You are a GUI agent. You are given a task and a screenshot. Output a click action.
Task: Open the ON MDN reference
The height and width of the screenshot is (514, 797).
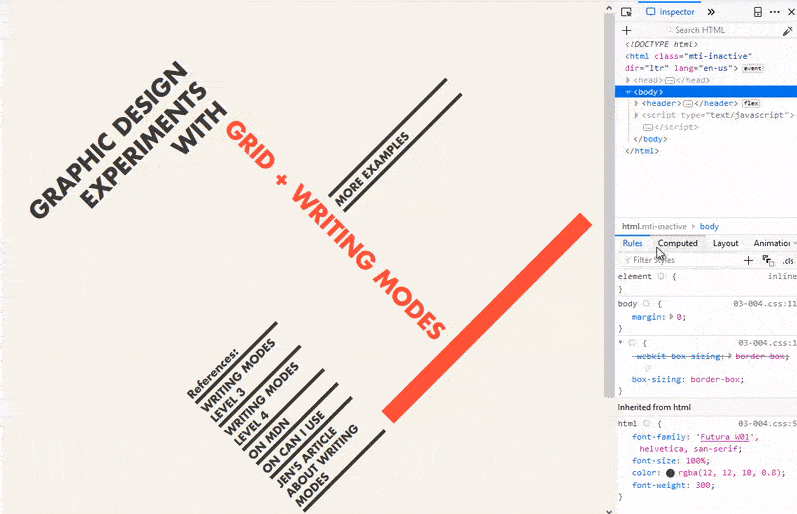[x=269, y=439]
